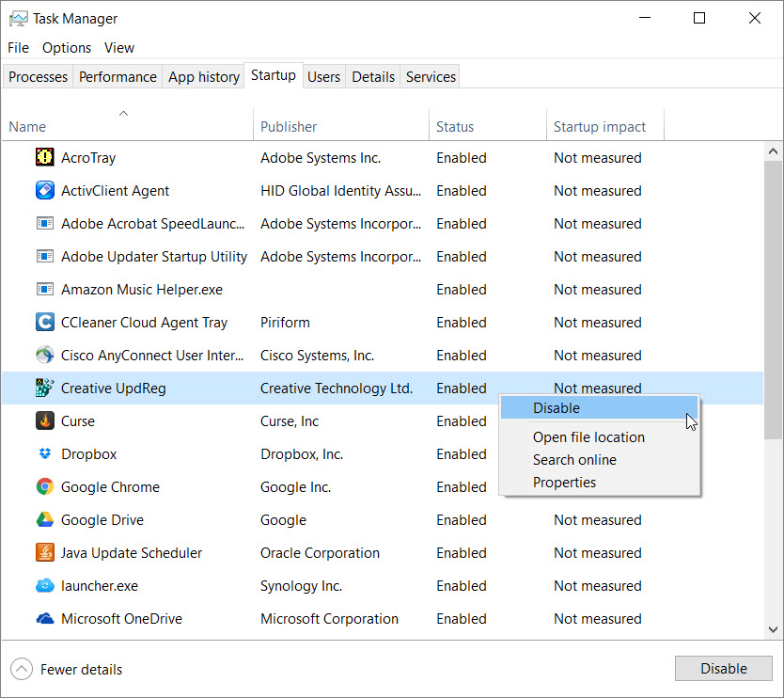Select Search online in context menu
This screenshot has width=784, height=698.
tap(599, 459)
